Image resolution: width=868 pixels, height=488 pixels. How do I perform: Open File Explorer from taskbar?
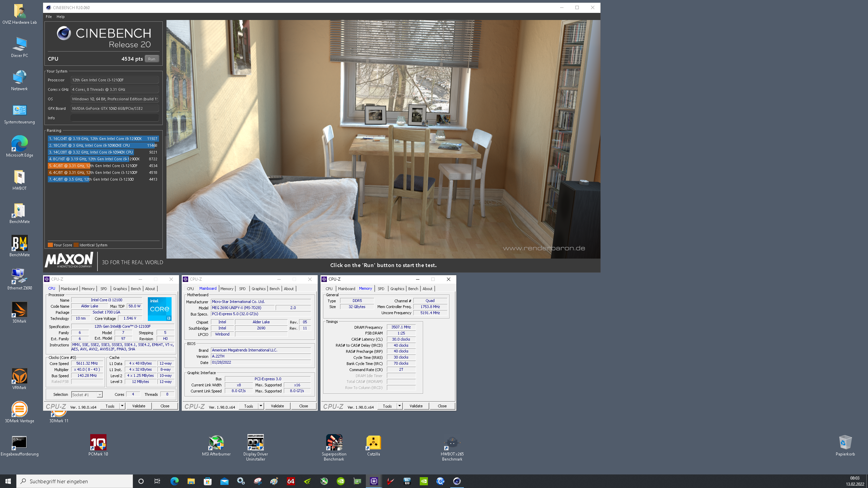tap(191, 481)
